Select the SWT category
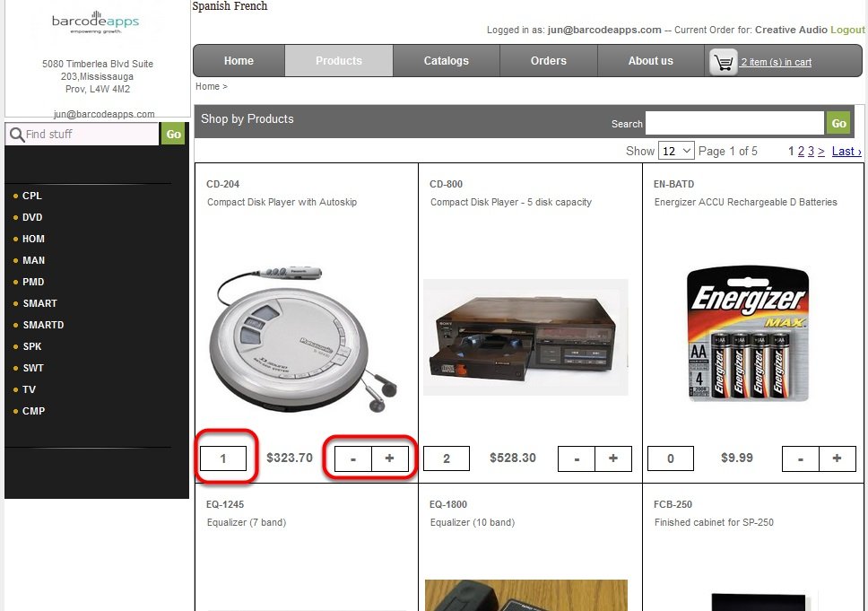Image resolution: width=868 pixels, height=611 pixels. pos(32,369)
